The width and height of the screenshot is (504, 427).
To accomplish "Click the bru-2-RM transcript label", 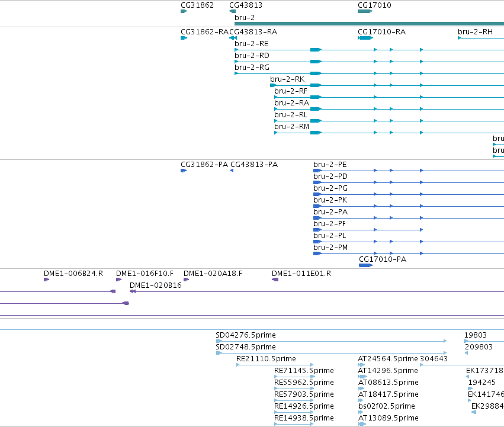I will click(291, 127).
